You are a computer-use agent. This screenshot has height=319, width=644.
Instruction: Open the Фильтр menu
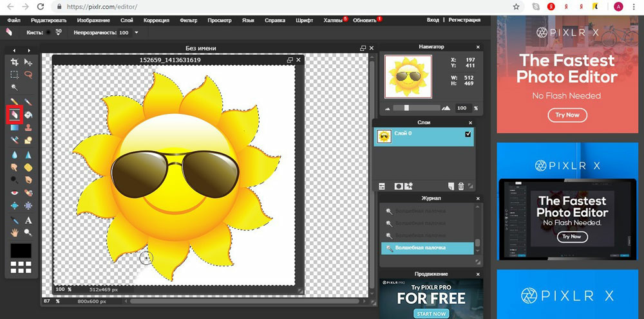[x=189, y=21]
